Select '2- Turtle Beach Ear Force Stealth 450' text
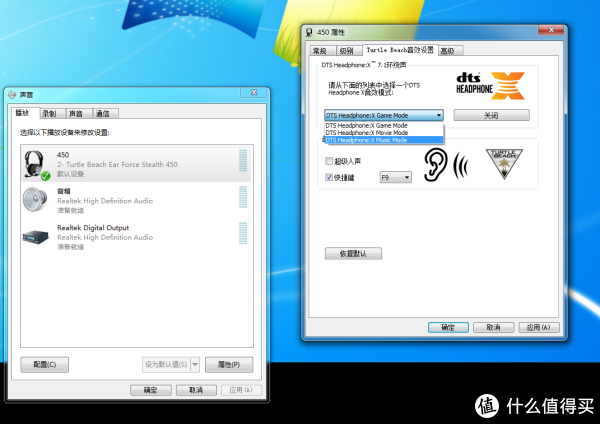The width and height of the screenshot is (600, 424). pyautogui.click(x=117, y=165)
